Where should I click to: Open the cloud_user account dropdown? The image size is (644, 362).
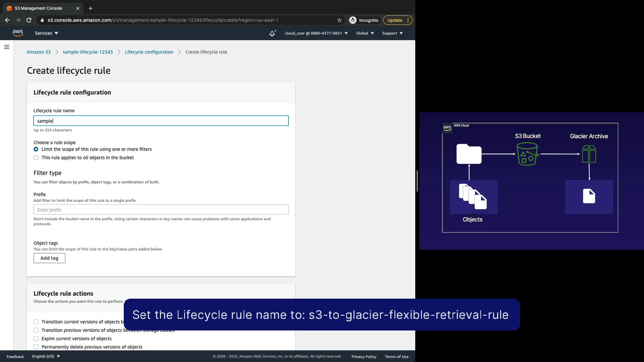316,33
